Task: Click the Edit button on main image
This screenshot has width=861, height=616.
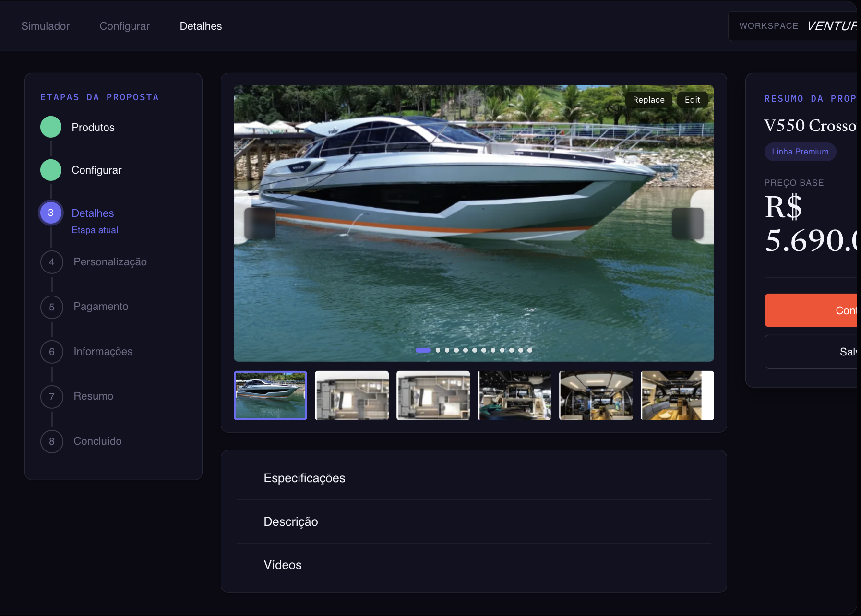Action: pos(692,100)
